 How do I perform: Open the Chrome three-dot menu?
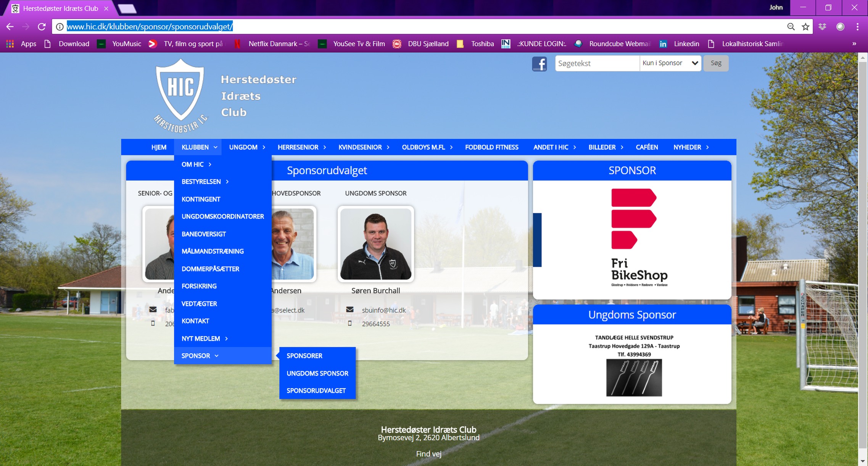[x=857, y=27]
